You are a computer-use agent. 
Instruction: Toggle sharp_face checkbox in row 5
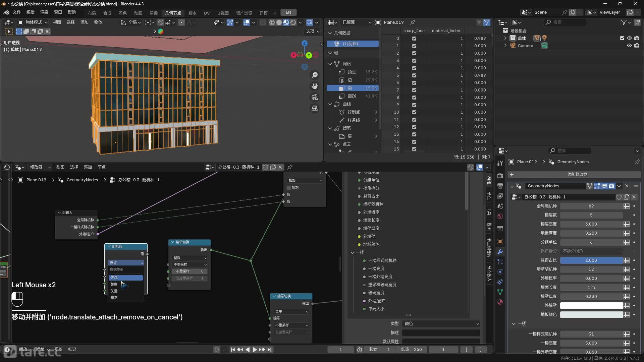[x=414, y=75]
